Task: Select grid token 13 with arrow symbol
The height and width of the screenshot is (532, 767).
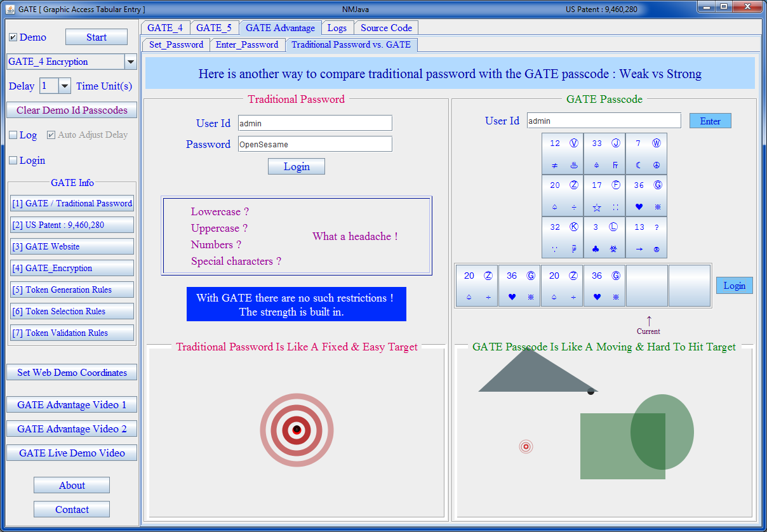Action: 646,238
